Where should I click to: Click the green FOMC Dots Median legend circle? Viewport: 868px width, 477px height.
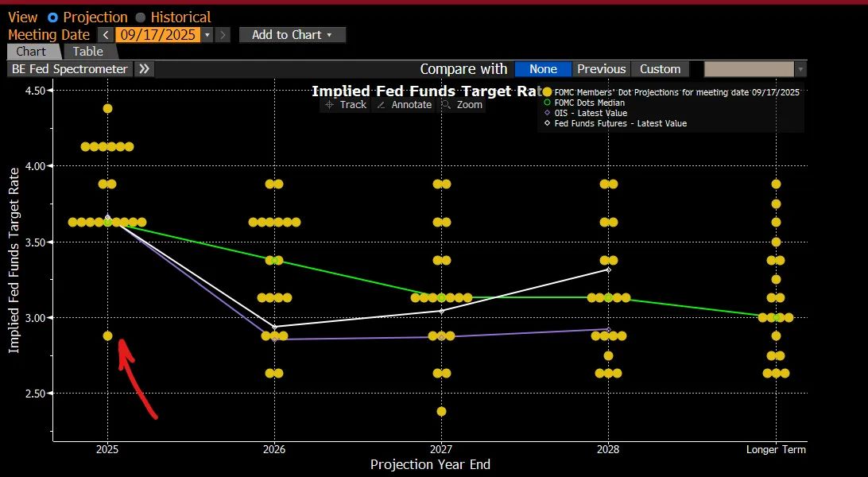tap(546, 102)
